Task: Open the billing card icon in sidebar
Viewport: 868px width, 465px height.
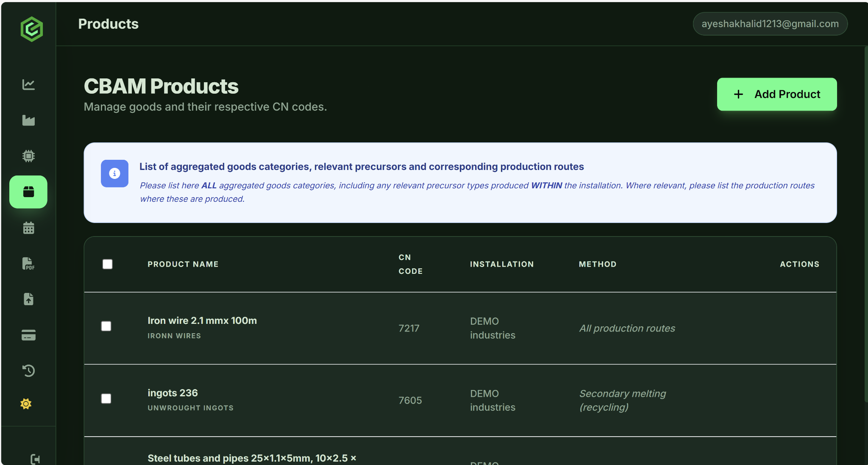Action: 28,335
